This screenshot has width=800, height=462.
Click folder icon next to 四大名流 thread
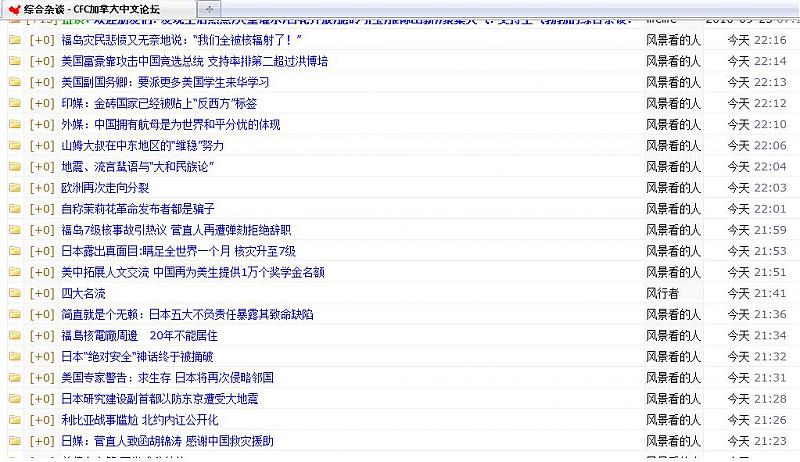15,293
